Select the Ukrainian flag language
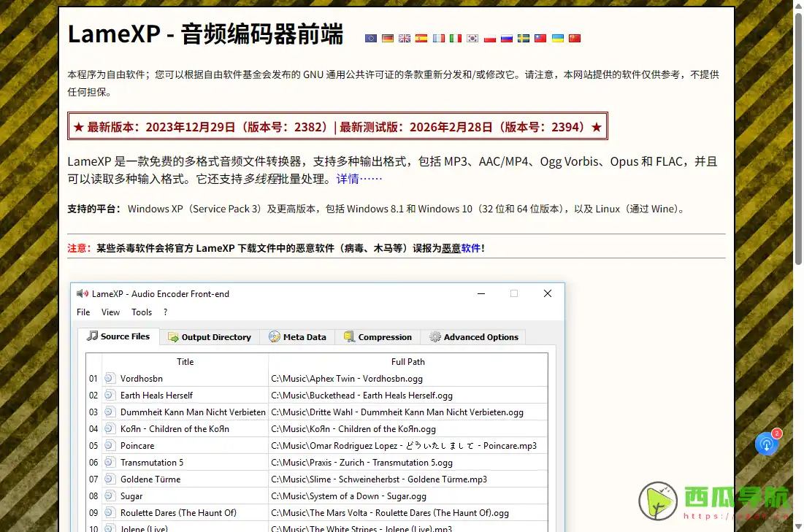The image size is (804, 532). click(558, 39)
